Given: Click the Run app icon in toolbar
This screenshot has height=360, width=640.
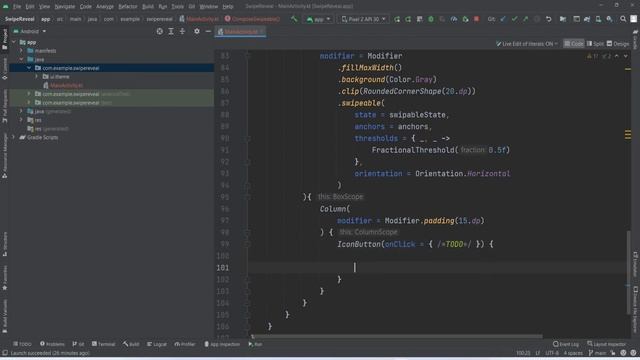Looking at the screenshot, I should click(397, 19).
